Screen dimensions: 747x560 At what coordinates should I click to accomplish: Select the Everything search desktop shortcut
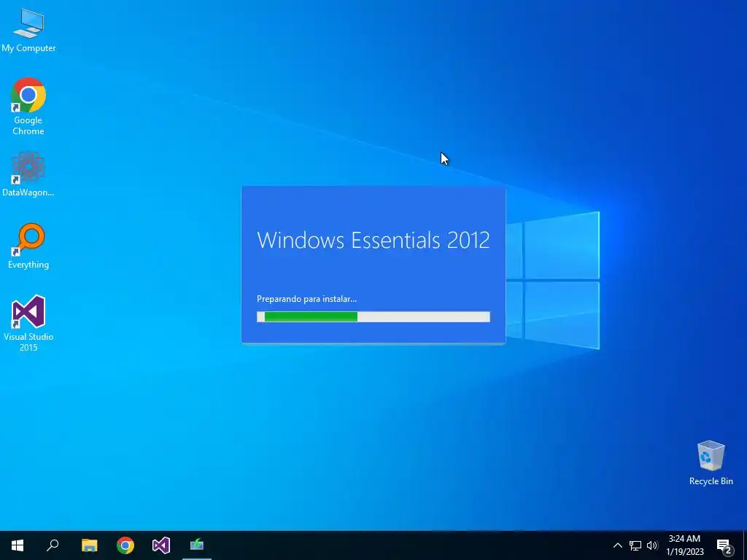coord(28,246)
